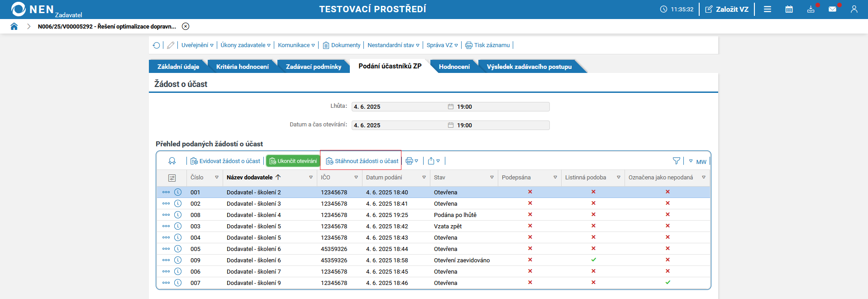The height and width of the screenshot is (299, 868).
Task: Open filter arrow on Podepsána column
Action: 555,178
